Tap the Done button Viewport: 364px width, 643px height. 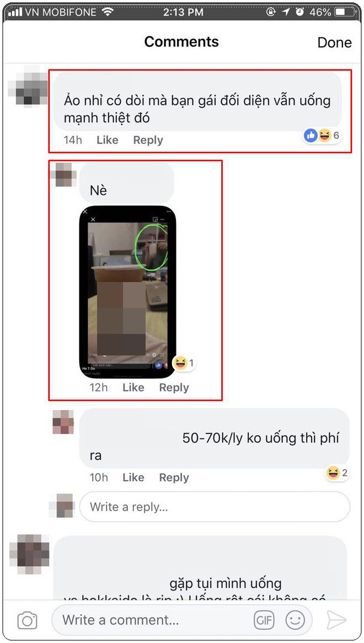[x=334, y=42]
